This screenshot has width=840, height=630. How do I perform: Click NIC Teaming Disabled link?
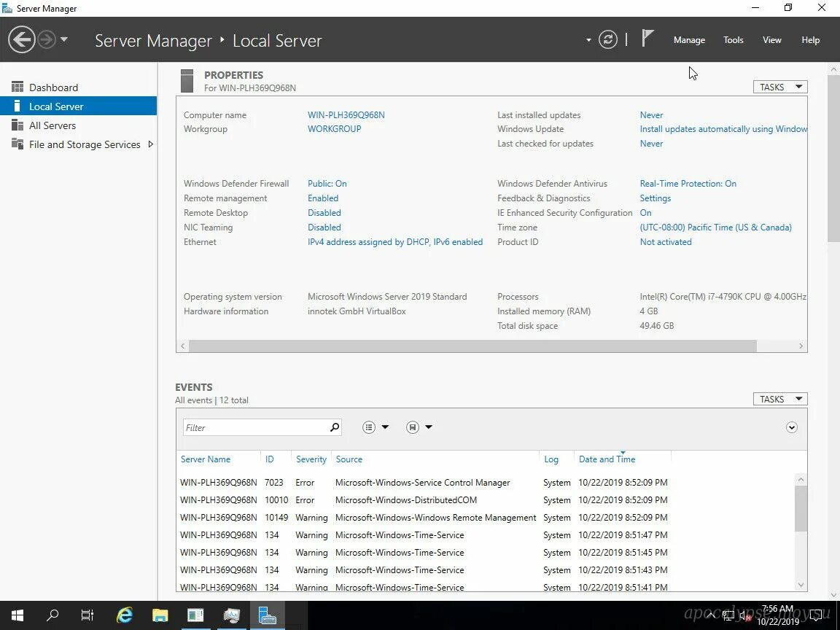pyautogui.click(x=324, y=227)
